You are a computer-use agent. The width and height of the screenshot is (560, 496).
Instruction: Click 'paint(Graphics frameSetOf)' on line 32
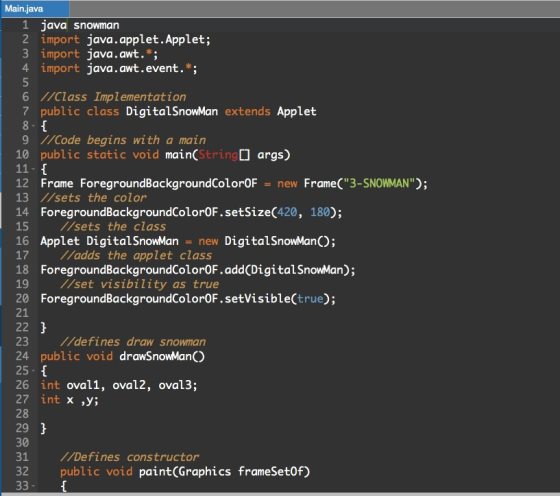224,471
